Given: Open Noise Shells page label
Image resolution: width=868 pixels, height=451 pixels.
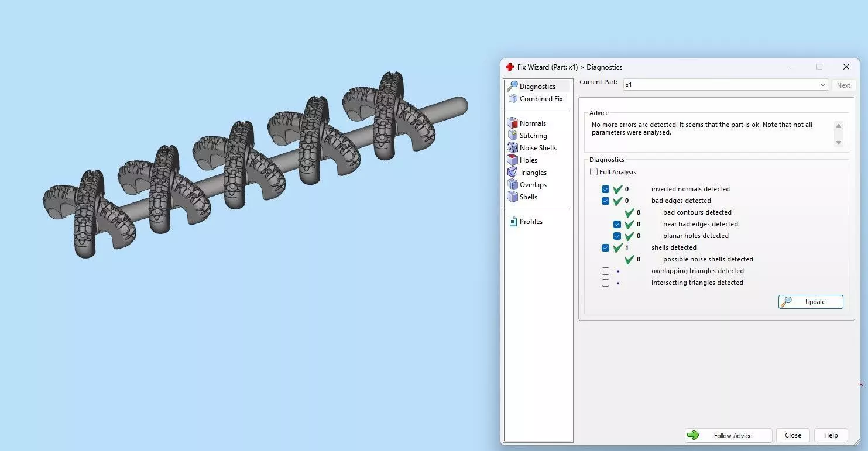Looking at the screenshot, I should point(538,148).
